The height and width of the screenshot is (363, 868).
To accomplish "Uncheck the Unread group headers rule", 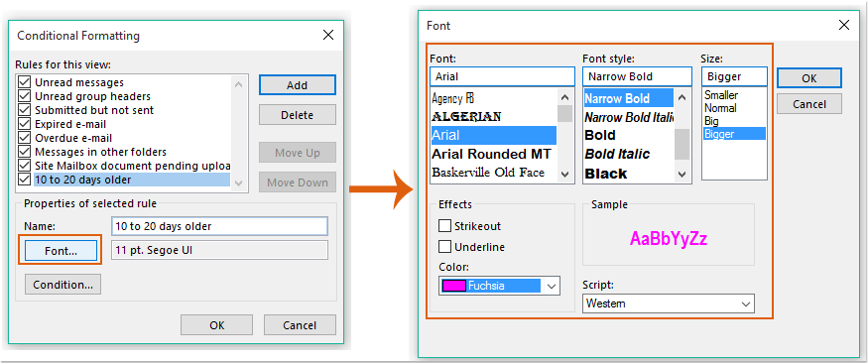I will [x=25, y=96].
